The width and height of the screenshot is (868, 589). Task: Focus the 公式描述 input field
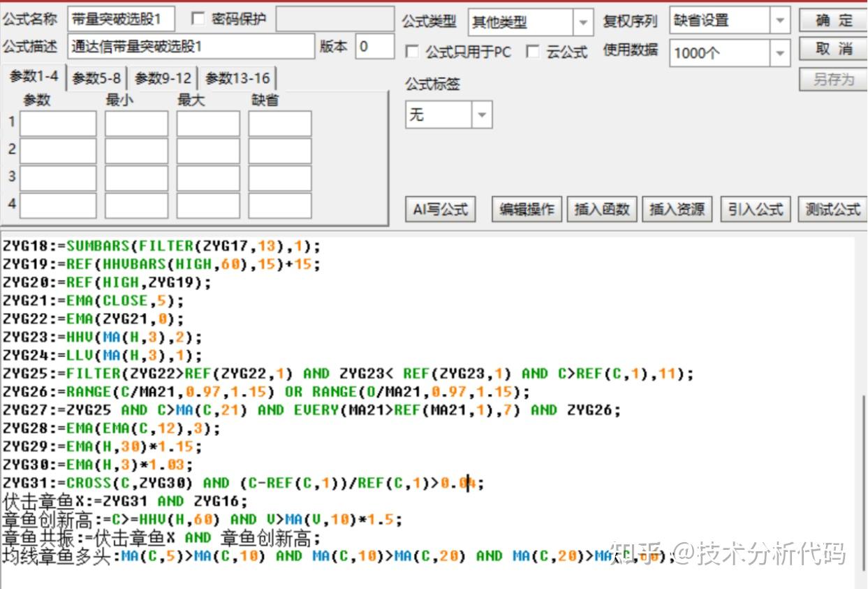point(191,47)
